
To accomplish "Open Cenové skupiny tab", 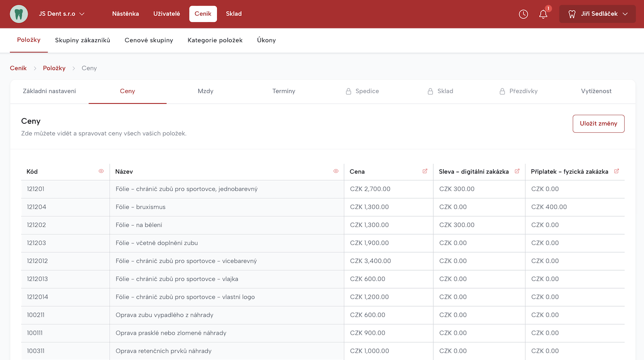I will click(149, 40).
